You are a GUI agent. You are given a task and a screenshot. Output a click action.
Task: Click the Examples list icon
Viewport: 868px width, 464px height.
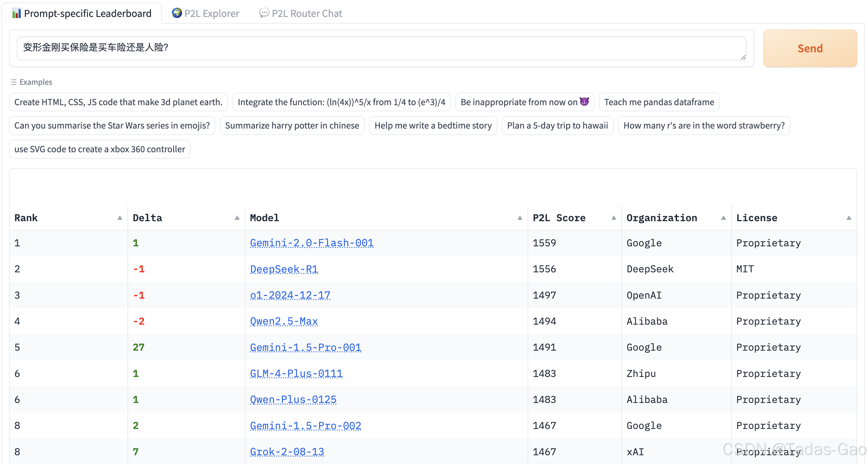point(13,82)
